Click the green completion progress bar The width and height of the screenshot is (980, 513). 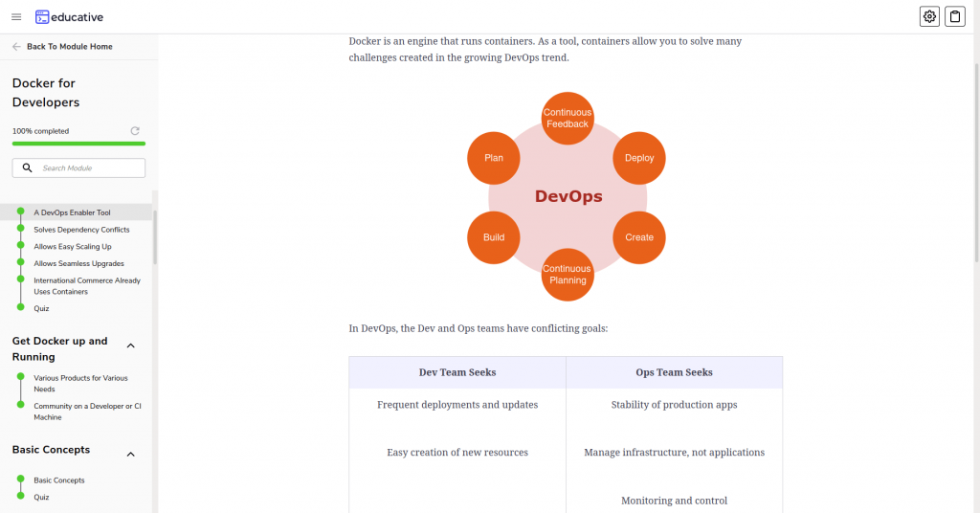pyautogui.click(x=78, y=144)
